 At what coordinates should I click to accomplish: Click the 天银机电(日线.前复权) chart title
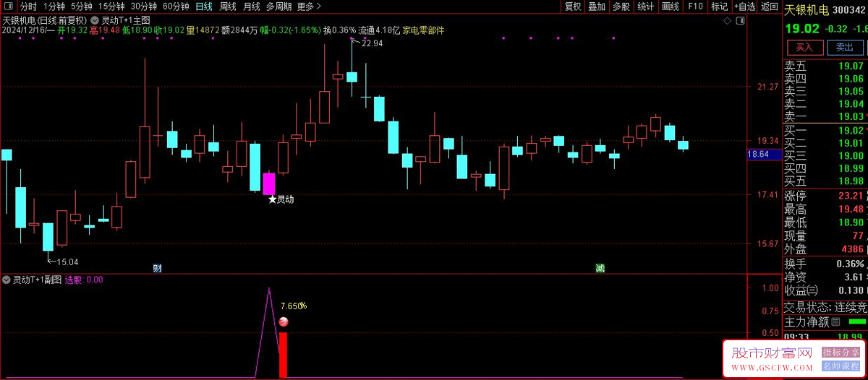(x=45, y=20)
